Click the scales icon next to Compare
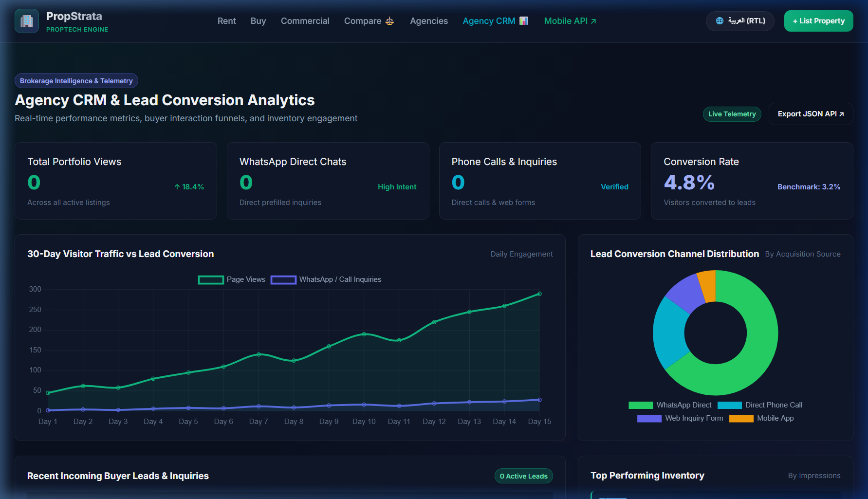 pos(389,21)
